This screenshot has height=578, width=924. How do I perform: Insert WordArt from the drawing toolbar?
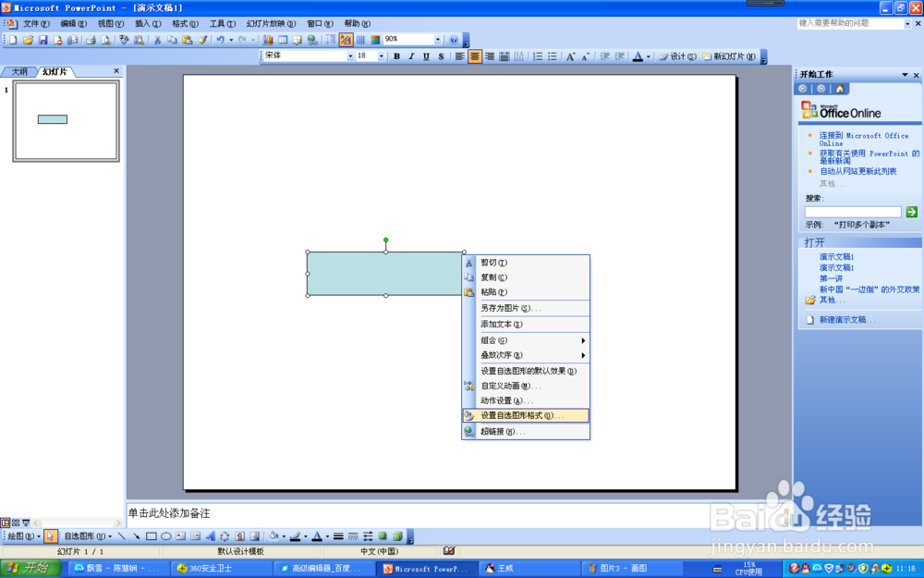tap(210, 536)
